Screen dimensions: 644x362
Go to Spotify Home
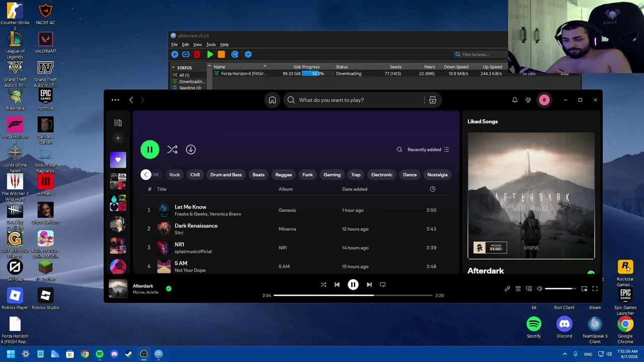272,100
